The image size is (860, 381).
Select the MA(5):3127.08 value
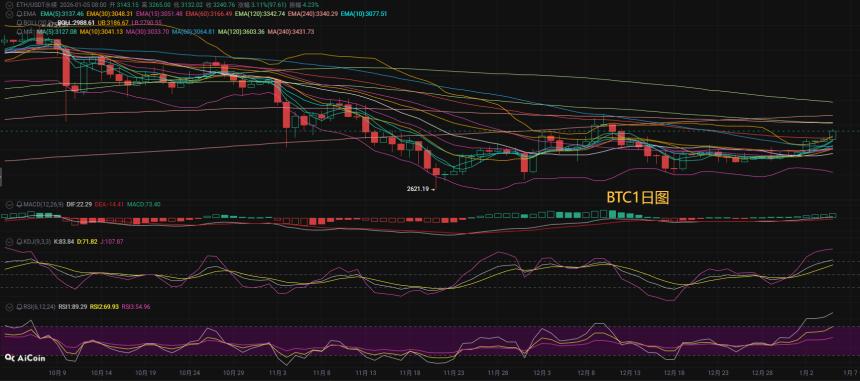[56, 32]
